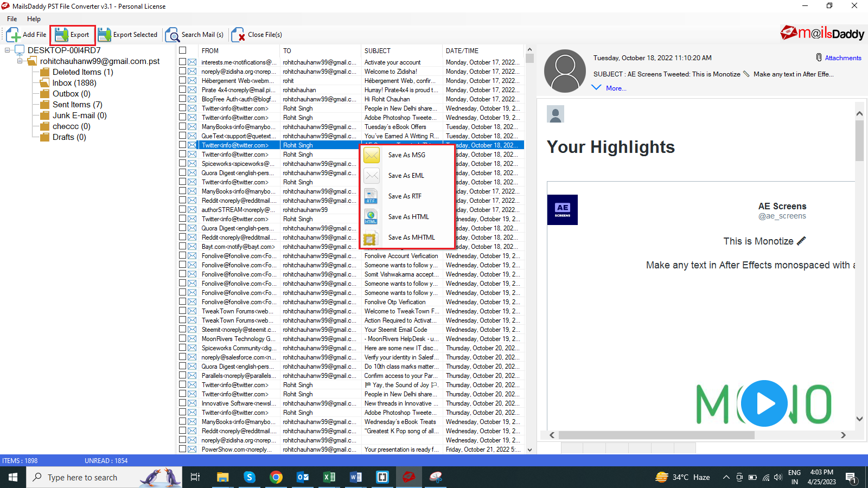Open Word from the taskbar
Image resolution: width=868 pixels, height=488 pixels.
coord(356,477)
